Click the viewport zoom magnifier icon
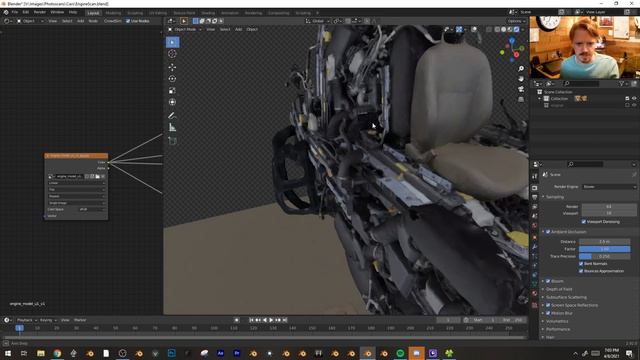Image resolution: width=640 pixels, height=360 pixels. pos(521,69)
